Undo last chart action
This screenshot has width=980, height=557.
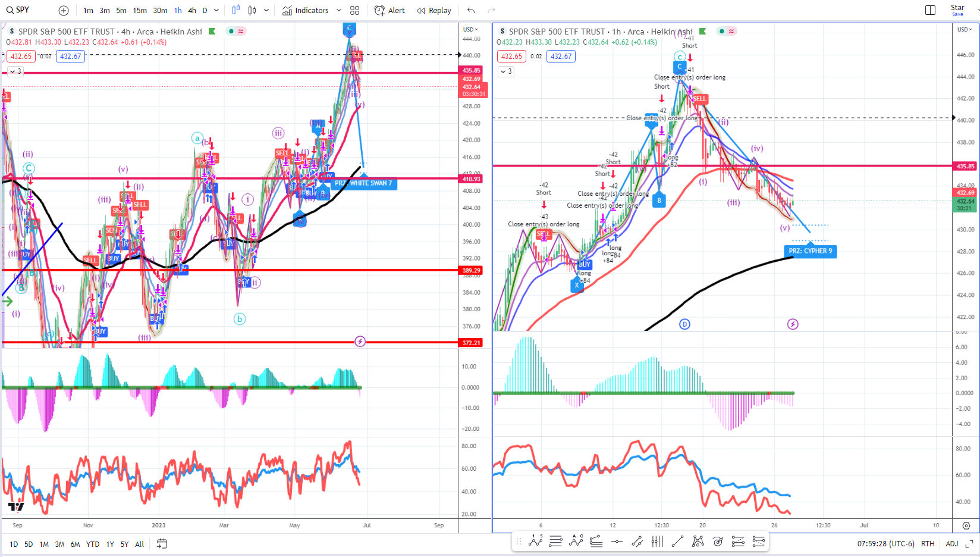point(471,10)
